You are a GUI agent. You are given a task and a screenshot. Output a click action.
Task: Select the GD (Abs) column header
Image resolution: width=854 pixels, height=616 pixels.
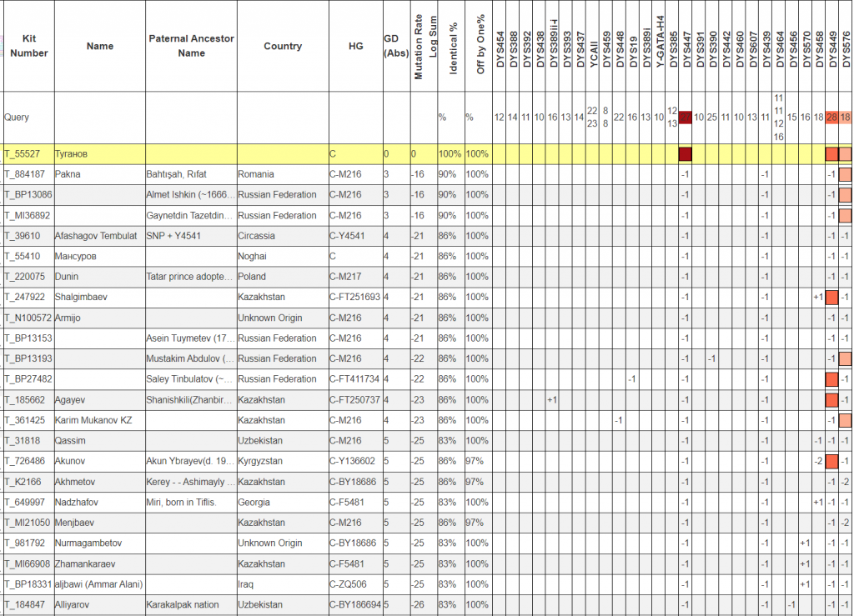(390, 46)
